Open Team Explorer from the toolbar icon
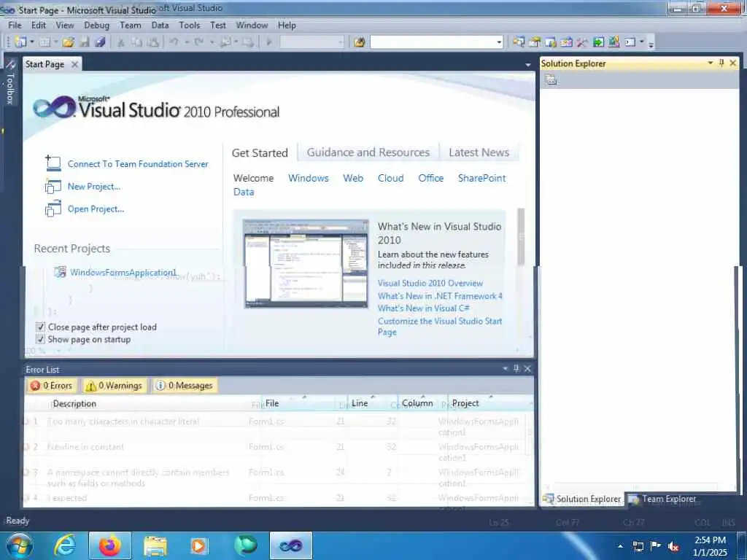The image size is (747, 560). (x=551, y=42)
